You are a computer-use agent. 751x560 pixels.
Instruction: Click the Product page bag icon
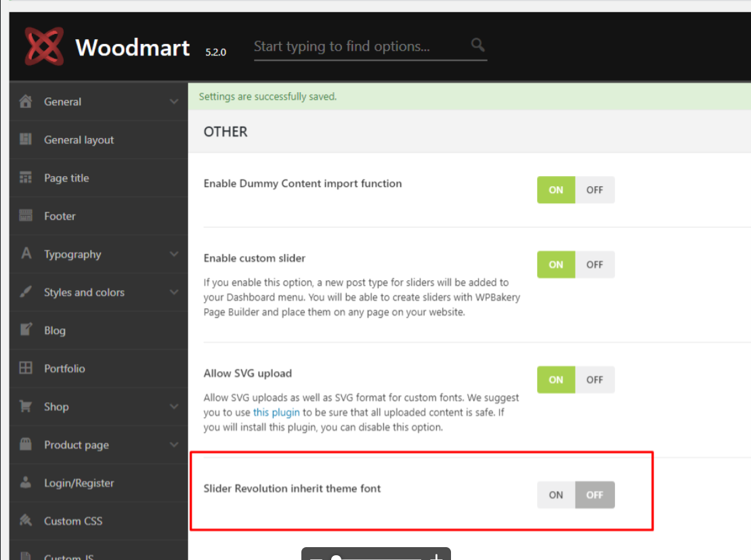(26, 444)
